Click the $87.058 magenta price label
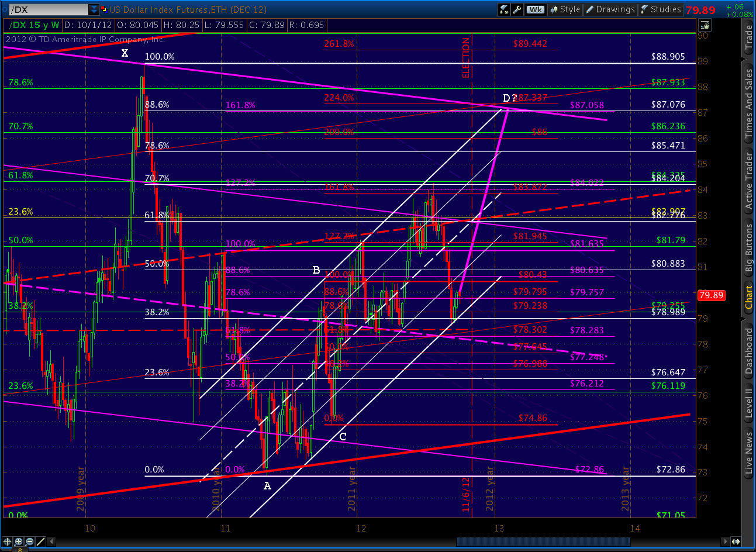Screen dimensions: 756x552 click(587, 105)
